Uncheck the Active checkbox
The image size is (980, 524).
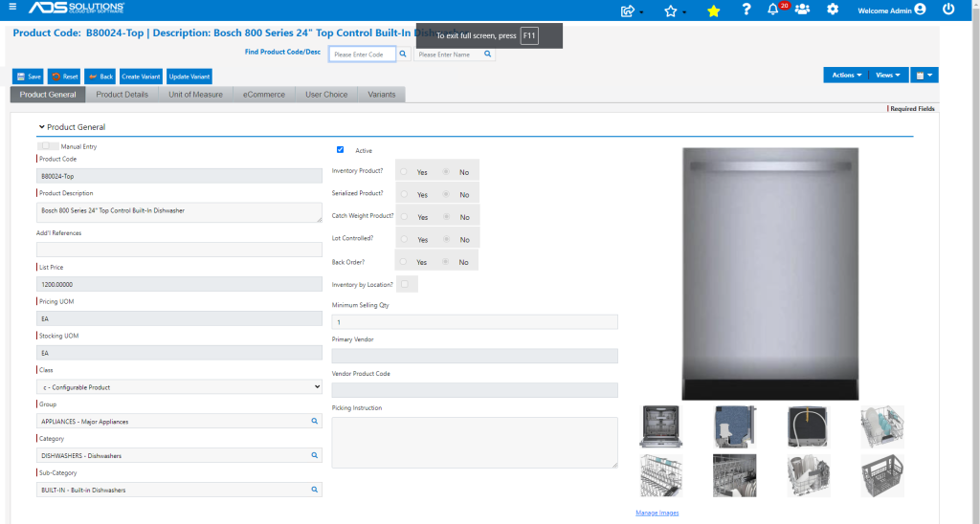click(x=340, y=150)
